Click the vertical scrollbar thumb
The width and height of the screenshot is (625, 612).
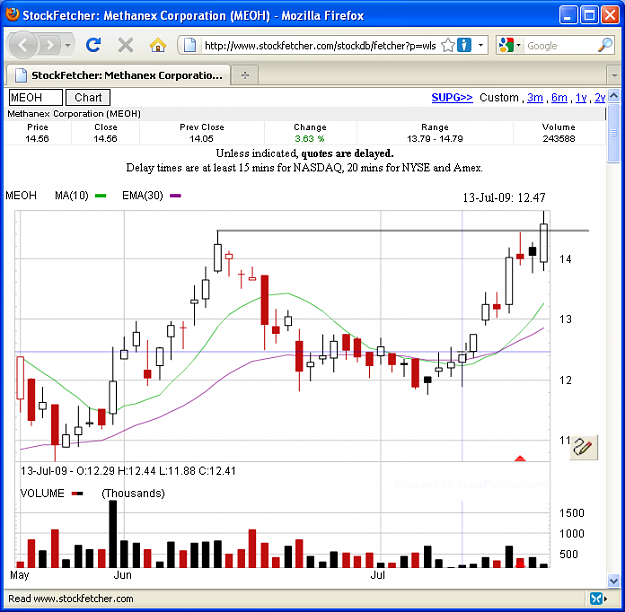coord(614,132)
